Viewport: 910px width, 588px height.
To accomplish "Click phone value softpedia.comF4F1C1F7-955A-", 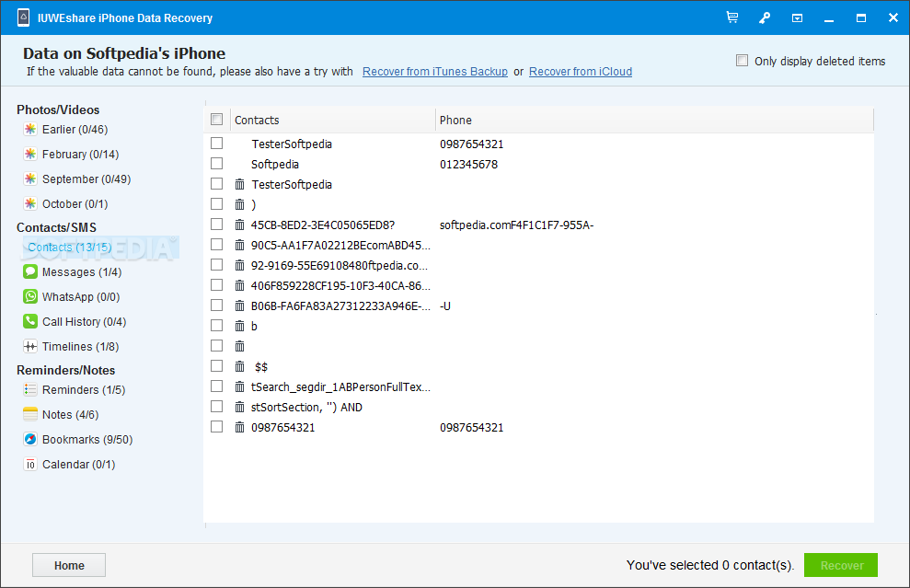I will tap(516, 225).
